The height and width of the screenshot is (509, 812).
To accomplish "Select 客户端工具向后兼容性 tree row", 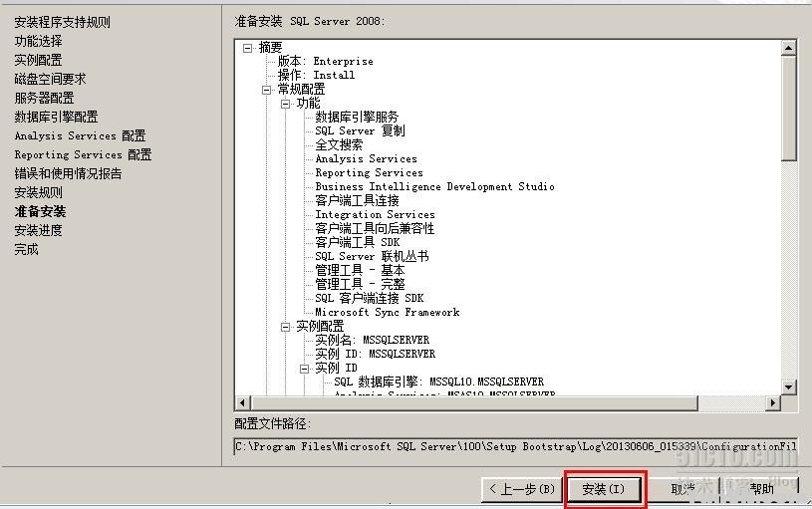I will [375, 229].
